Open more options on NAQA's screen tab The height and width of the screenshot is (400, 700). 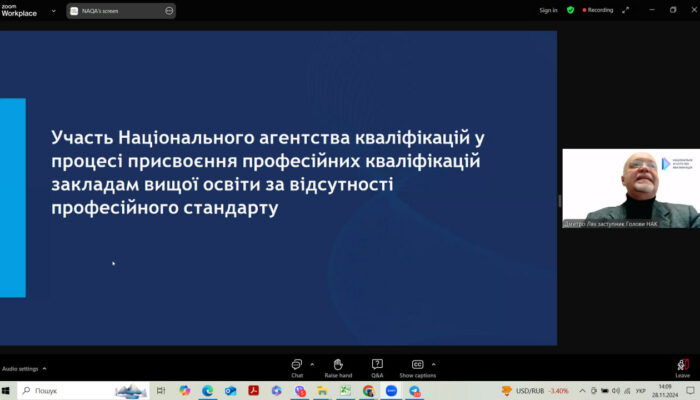click(x=169, y=10)
